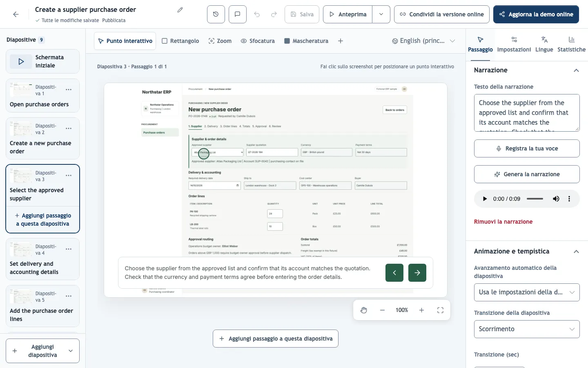Click the back arrow icon
The height and width of the screenshot is (368, 588).
pyautogui.click(x=16, y=14)
